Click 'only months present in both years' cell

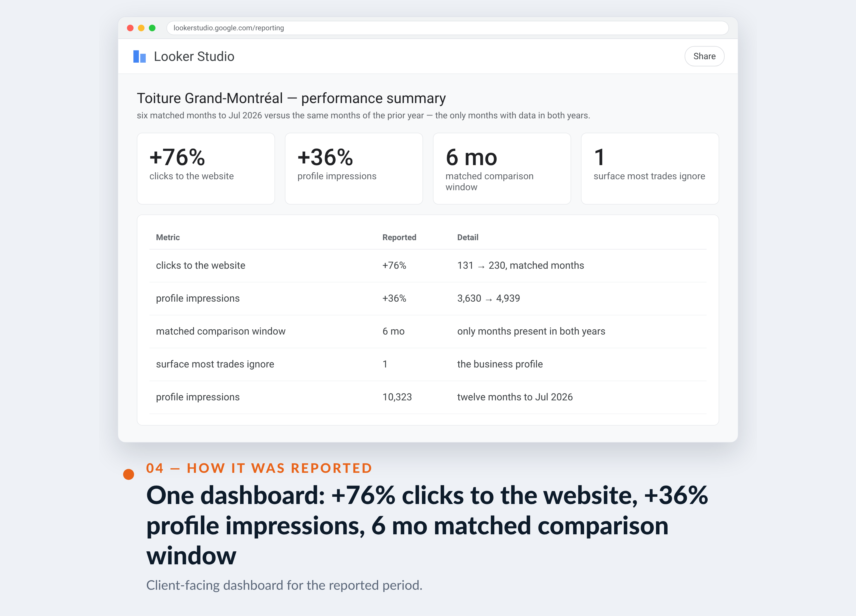pos(531,331)
